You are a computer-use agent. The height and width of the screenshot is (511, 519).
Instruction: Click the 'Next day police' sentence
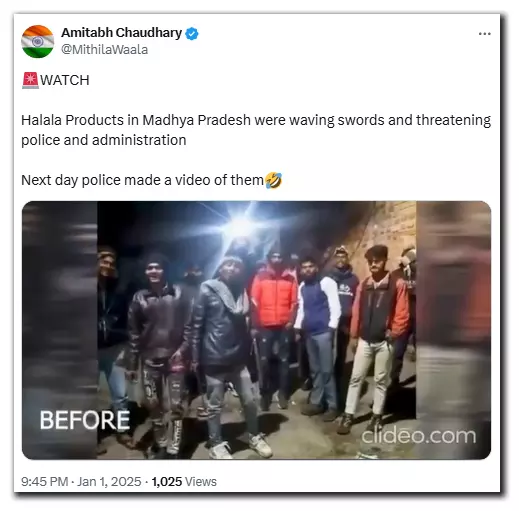[x=143, y=180]
